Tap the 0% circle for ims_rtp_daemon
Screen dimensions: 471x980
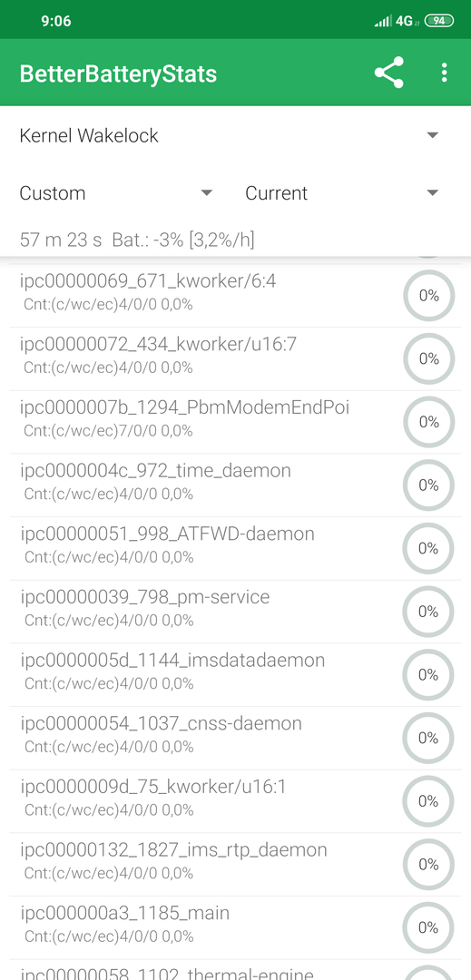coord(428,864)
